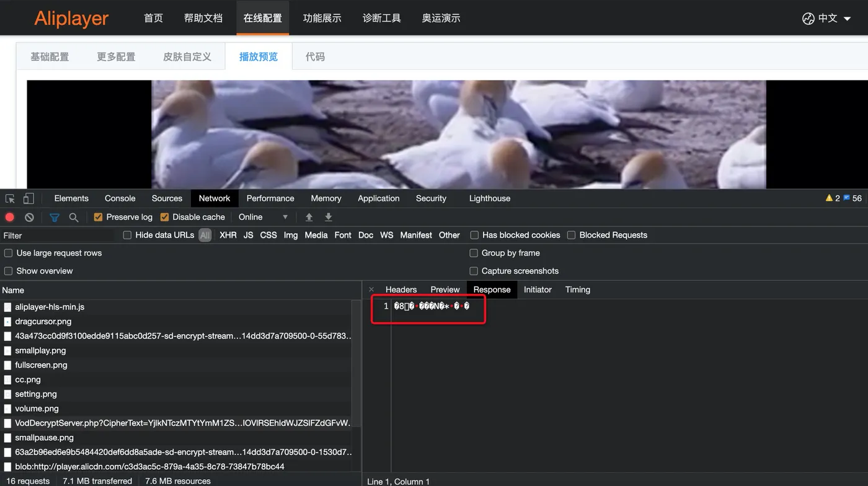Select the All filter type

205,235
